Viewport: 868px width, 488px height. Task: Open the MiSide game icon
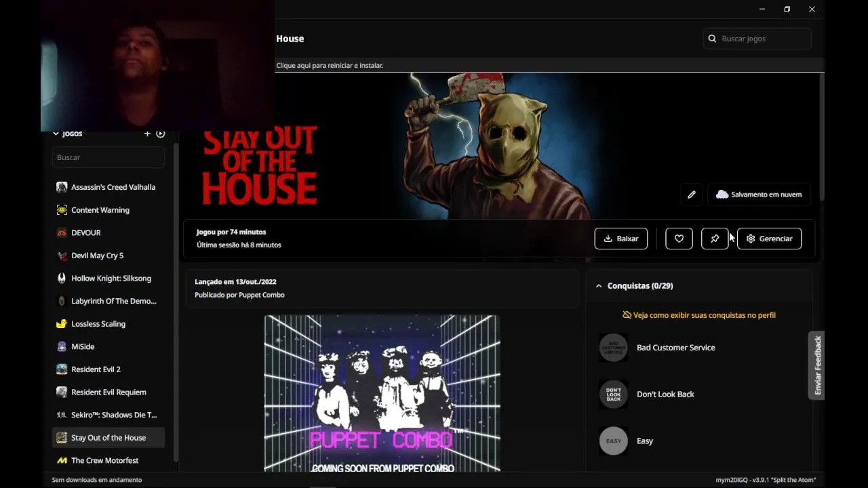62,346
